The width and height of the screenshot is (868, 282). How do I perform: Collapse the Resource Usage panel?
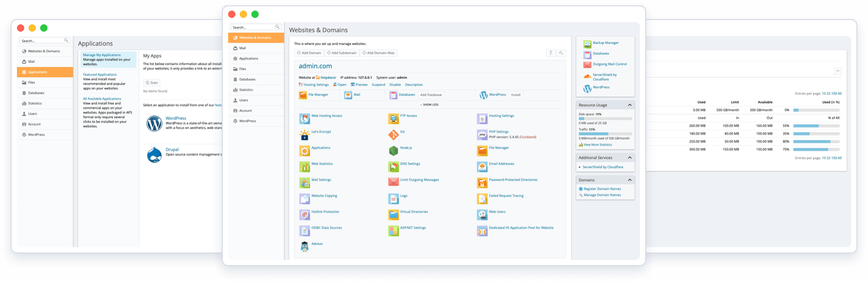tap(629, 105)
